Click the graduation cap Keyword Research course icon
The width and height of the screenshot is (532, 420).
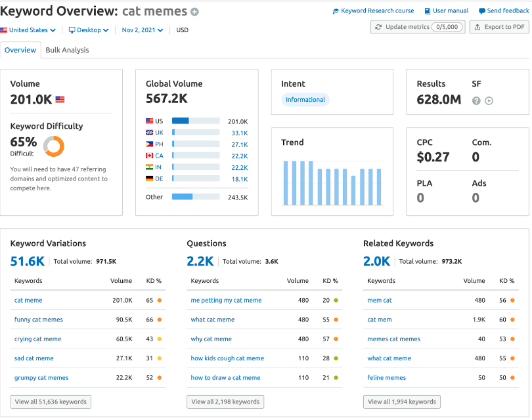[x=336, y=11]
